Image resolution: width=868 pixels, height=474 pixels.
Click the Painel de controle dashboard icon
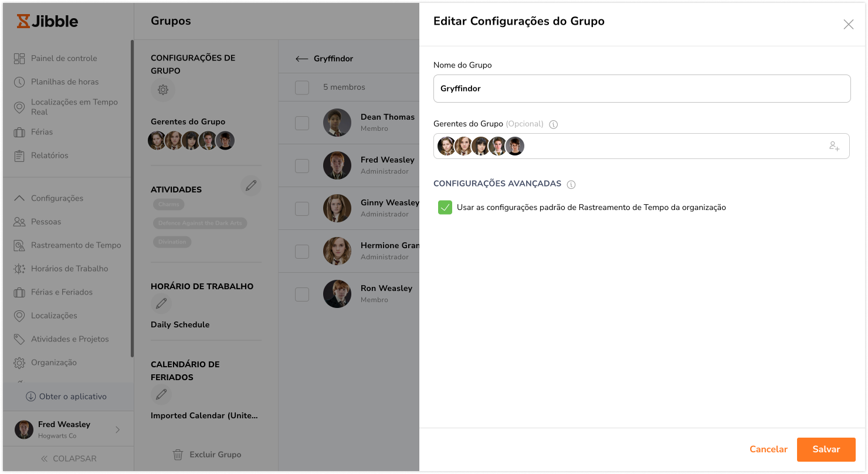click(x=19, y=58)
